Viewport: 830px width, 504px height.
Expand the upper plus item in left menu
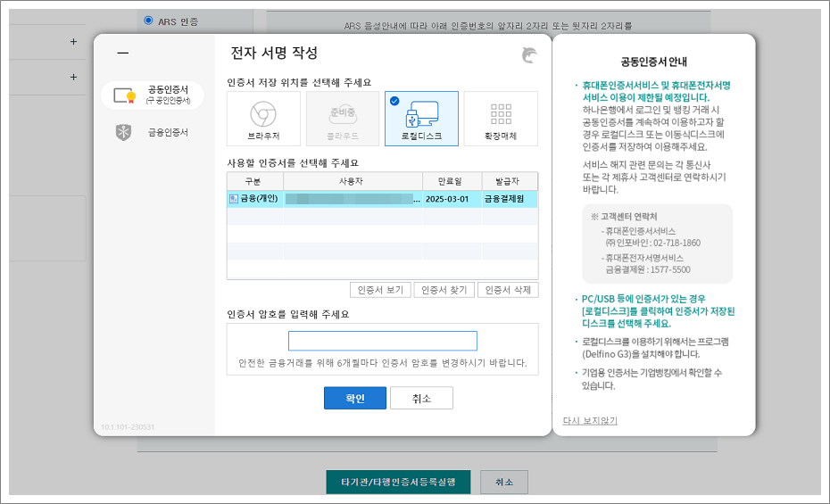73,42
